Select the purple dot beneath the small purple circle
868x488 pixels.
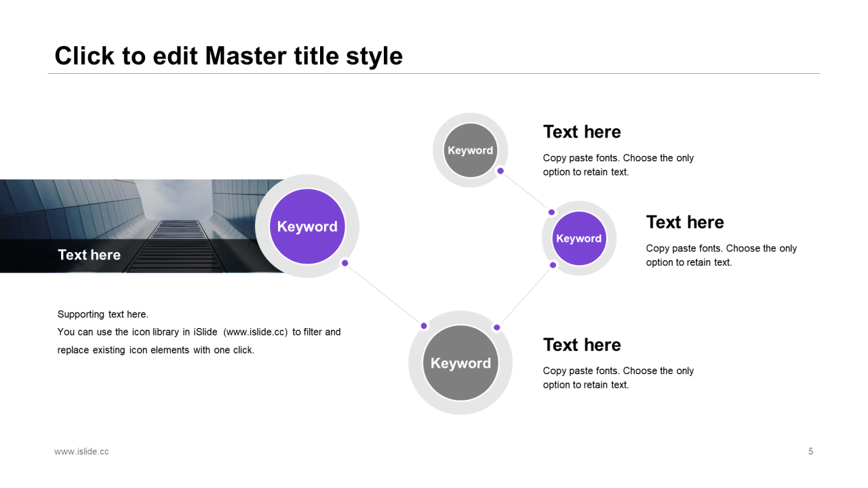point(553,265)
